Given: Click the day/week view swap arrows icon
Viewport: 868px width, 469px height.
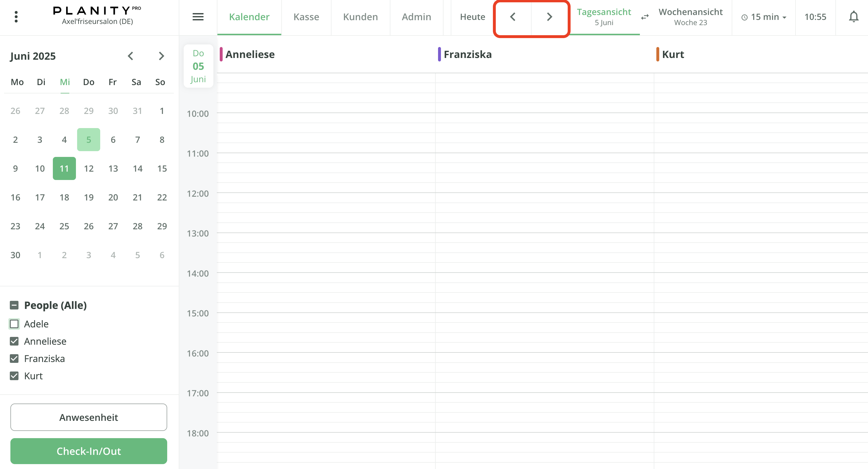Looking at the screenshot, I should tap(645, 17).
